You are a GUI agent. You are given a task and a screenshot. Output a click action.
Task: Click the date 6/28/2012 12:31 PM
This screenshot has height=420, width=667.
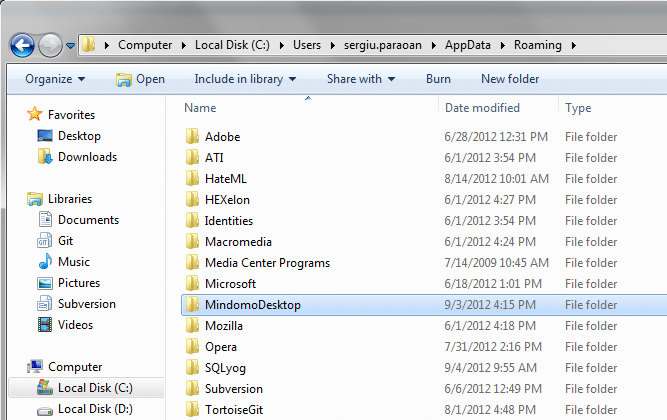point(496,137)
